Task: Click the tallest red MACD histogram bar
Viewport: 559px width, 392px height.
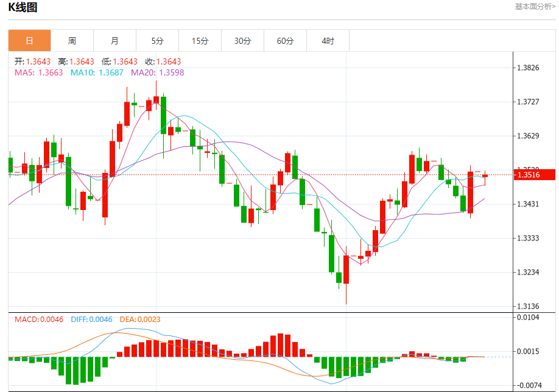Action: click(281, 345)
